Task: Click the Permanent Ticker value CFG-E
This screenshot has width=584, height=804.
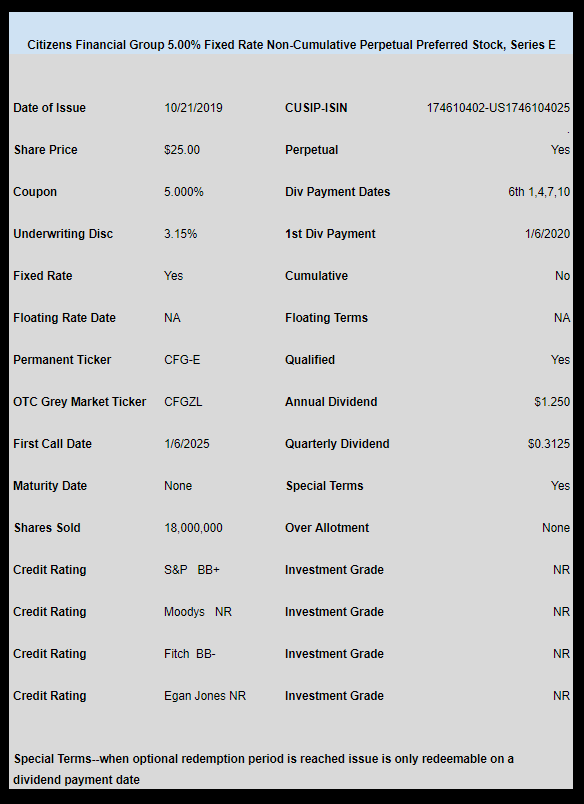Action: [x=182, y=360]
